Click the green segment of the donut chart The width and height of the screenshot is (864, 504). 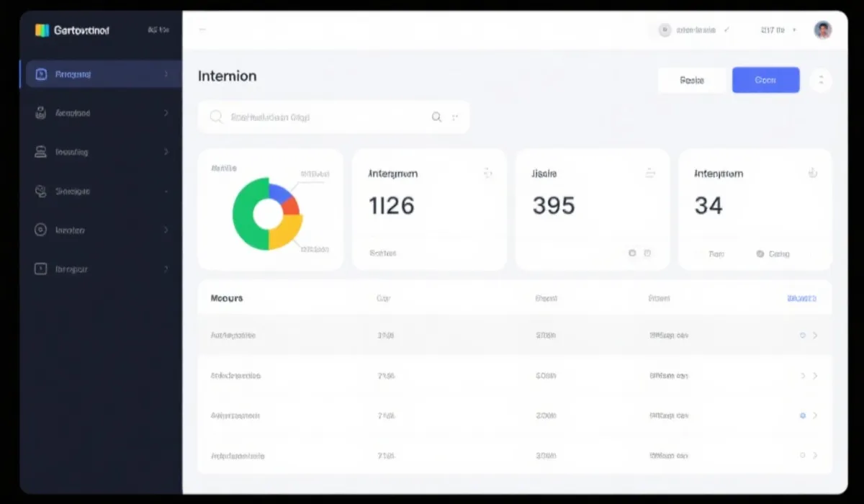245,216
